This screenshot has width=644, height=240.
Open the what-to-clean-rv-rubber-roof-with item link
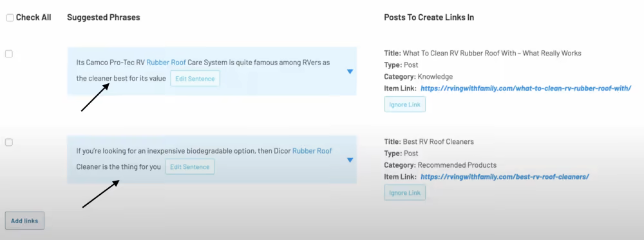click(526, 88)
